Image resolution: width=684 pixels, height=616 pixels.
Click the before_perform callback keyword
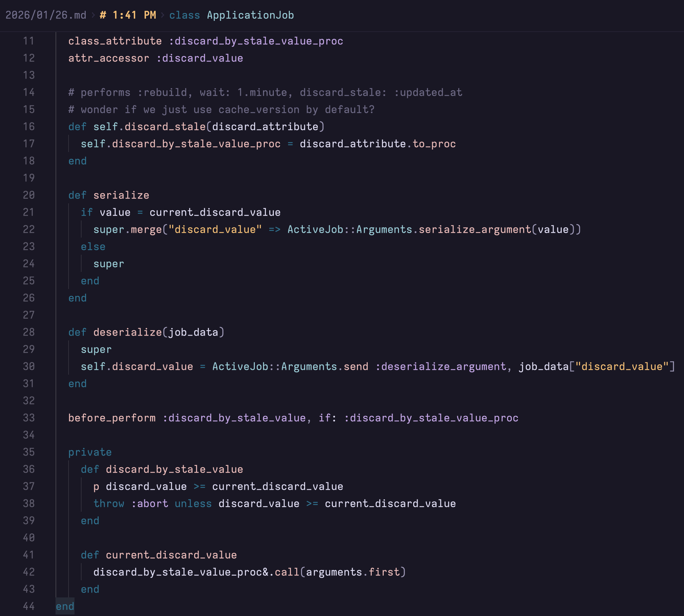coord(112,418)
